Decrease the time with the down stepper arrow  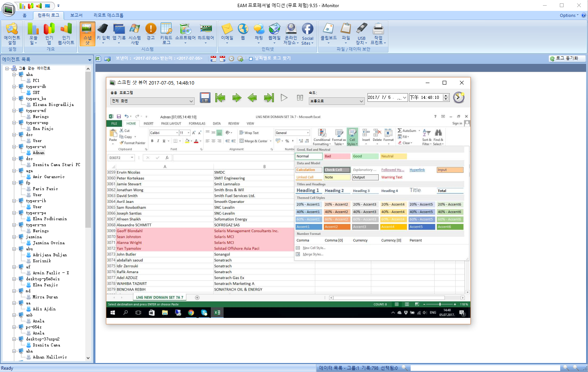click(x=446, y=99)
